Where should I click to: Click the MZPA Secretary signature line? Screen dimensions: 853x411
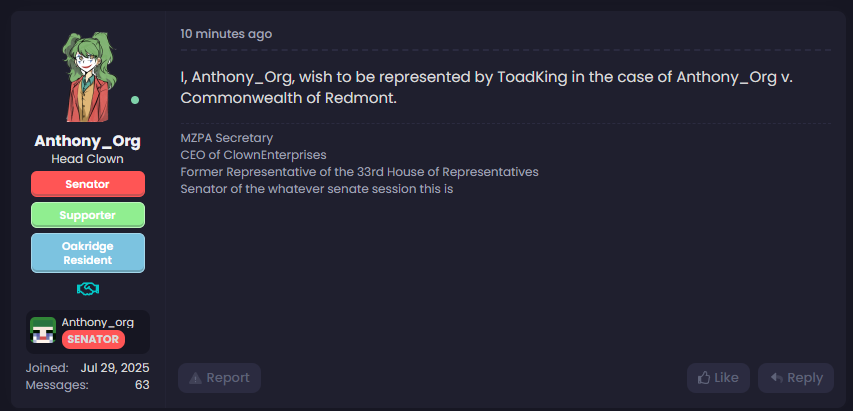(x=227, y=138)
